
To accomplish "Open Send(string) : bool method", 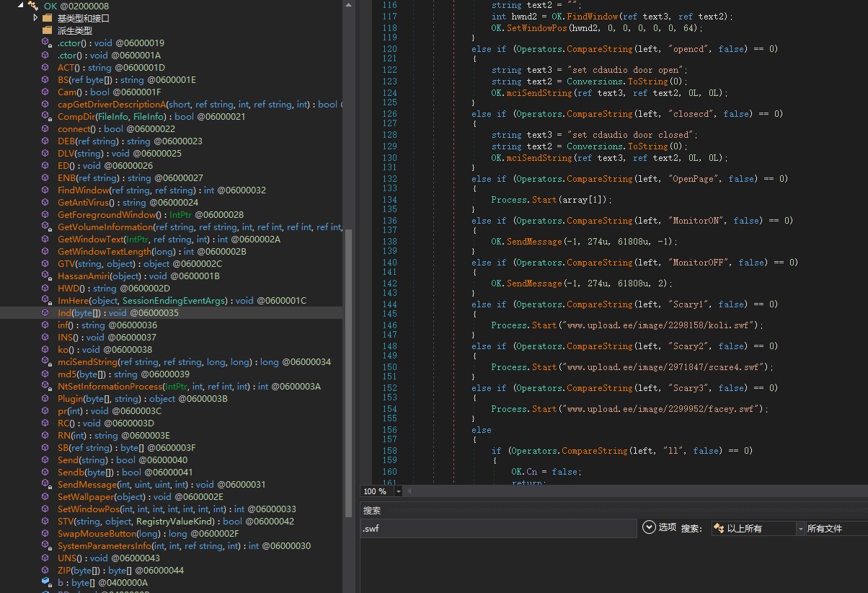I will [123, 460].
